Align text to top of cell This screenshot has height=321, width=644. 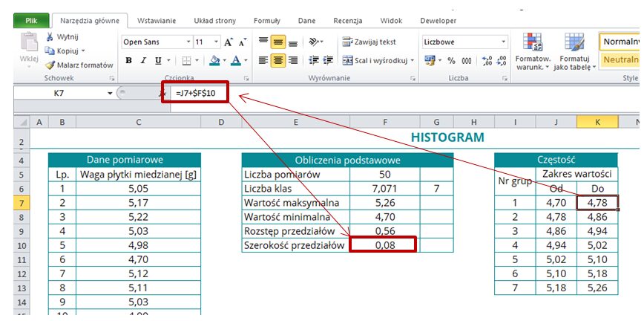[x=263, y=42]
